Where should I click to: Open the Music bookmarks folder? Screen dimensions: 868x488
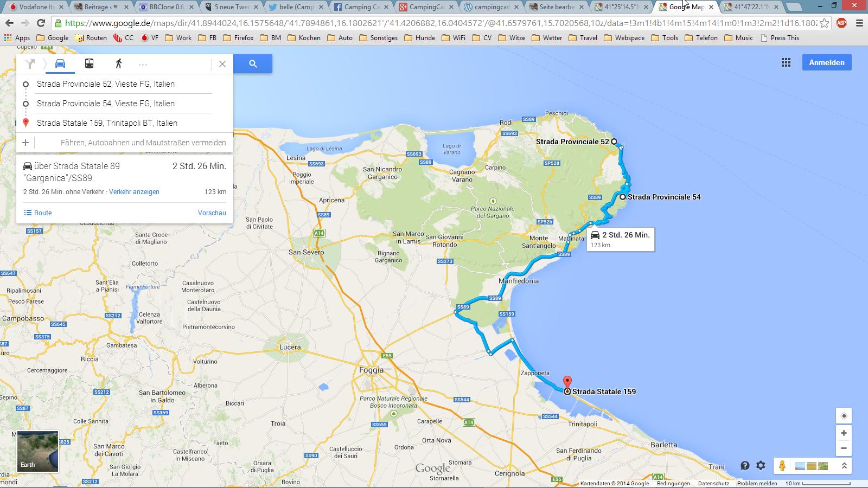tap(738, 38)
